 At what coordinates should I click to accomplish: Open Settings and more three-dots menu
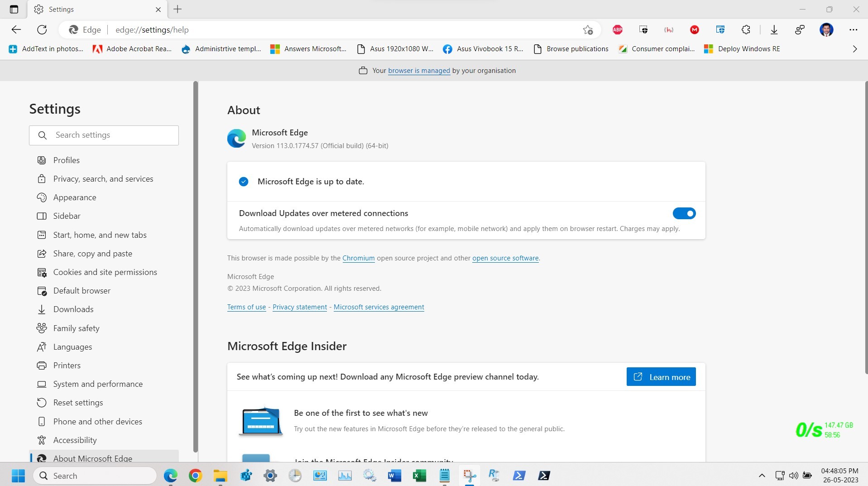pos(854,30)
